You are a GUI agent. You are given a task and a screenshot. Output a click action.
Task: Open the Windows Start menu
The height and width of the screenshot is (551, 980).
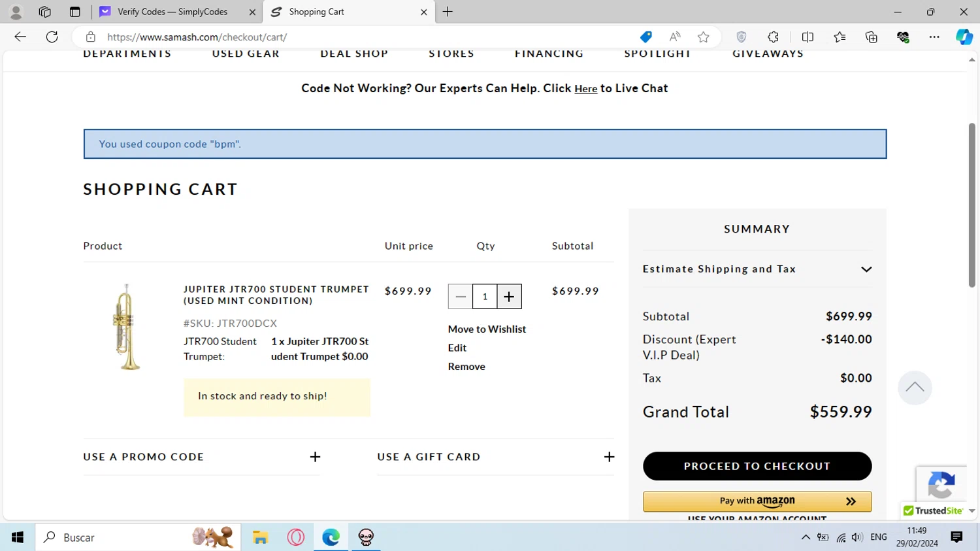[x=18, y=537]
